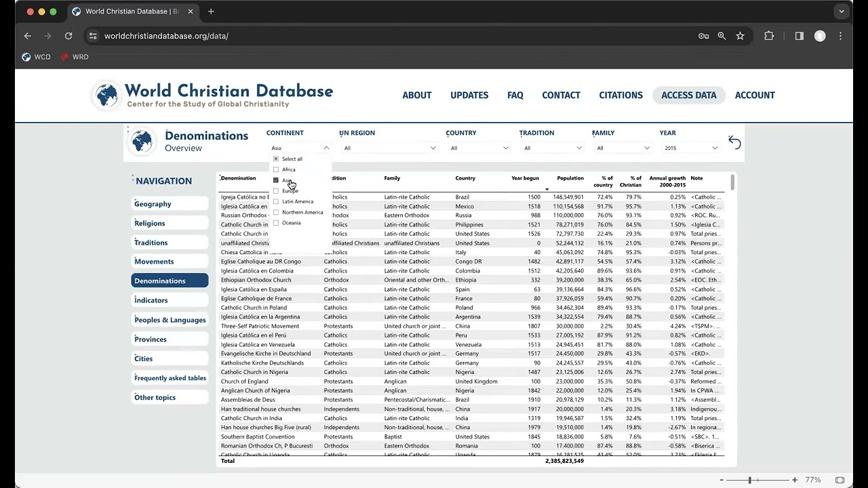Sort by the Population column header
The image size is (868, 488).
(x=570, y=178)
